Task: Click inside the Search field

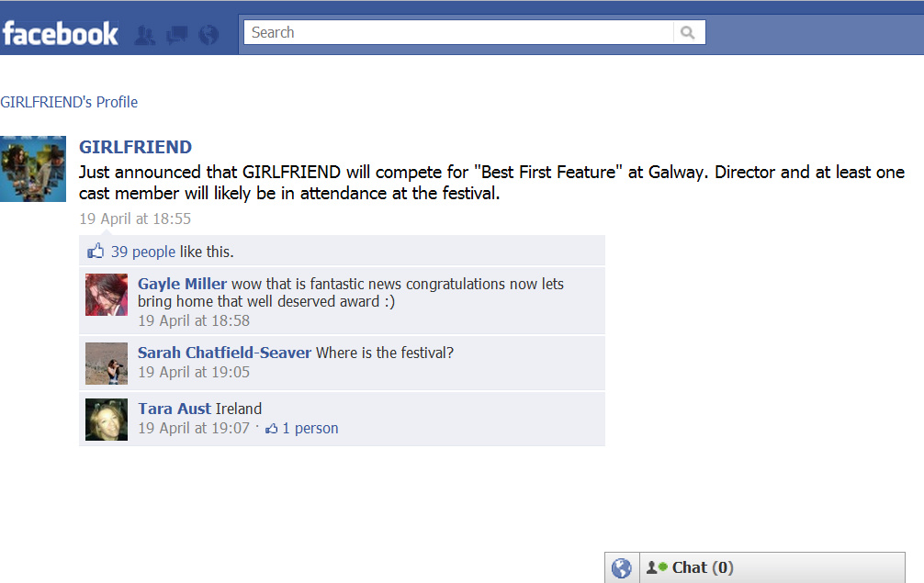Action: pos(459,32)
